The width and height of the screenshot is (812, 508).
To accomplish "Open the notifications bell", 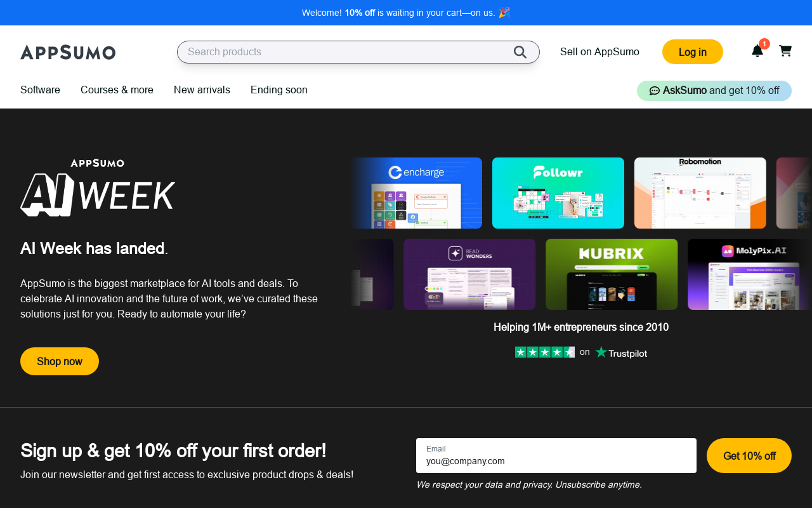I will pyautogui.click(x=757, y=51).
